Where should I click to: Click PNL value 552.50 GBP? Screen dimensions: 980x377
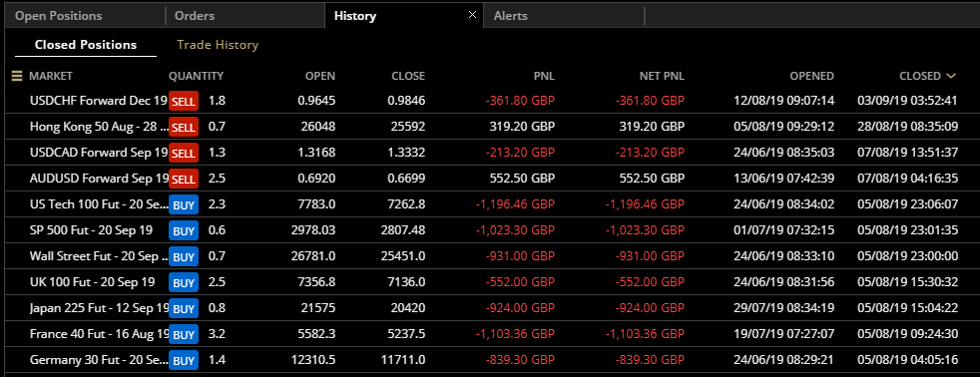coord(521,178)
